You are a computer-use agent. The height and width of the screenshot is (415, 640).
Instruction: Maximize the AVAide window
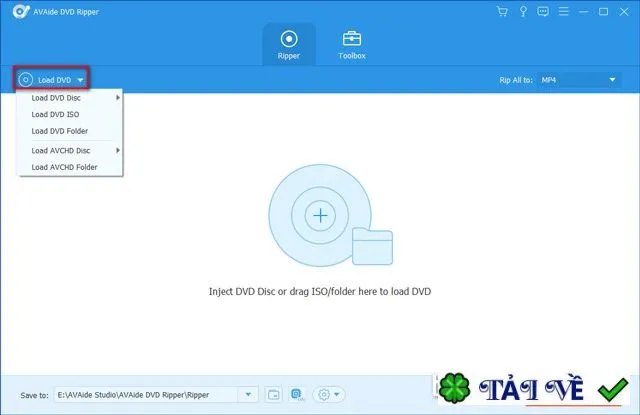coord(603,11)
